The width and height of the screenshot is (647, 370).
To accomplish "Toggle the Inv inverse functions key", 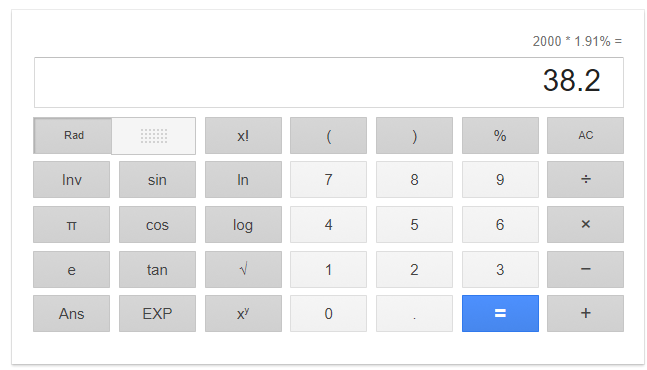I will [x=71, y=179].
